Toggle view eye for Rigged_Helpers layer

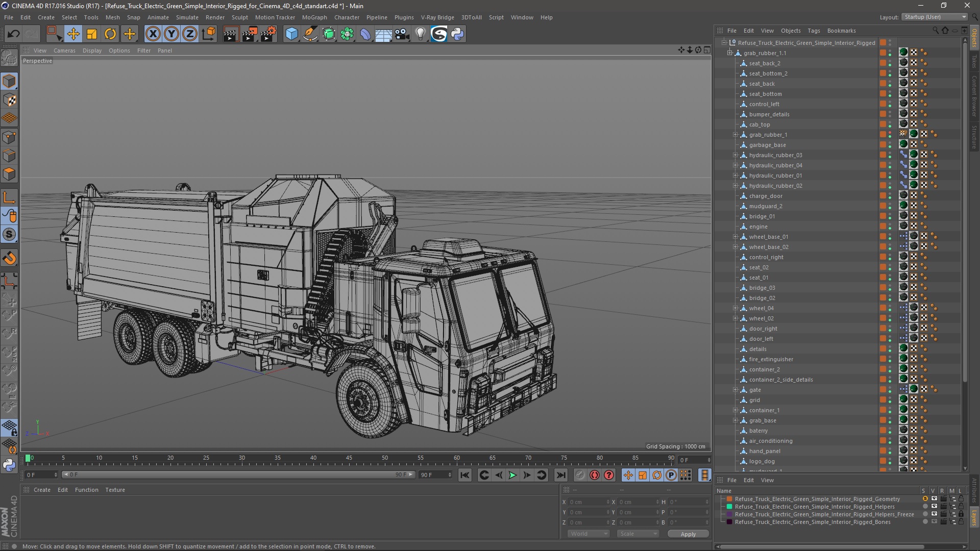[934, 507]
